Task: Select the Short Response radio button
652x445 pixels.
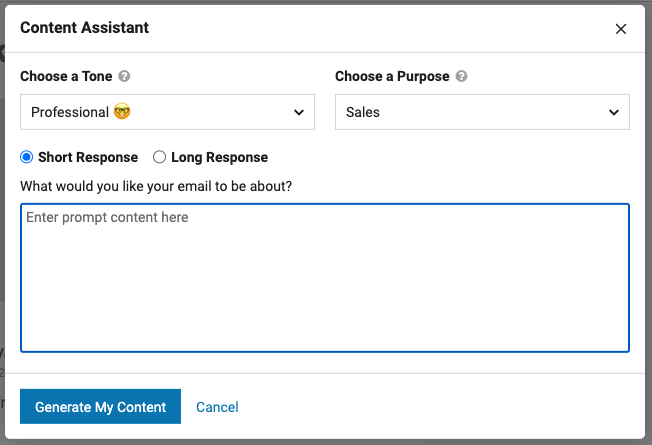Action: point(27,157)
